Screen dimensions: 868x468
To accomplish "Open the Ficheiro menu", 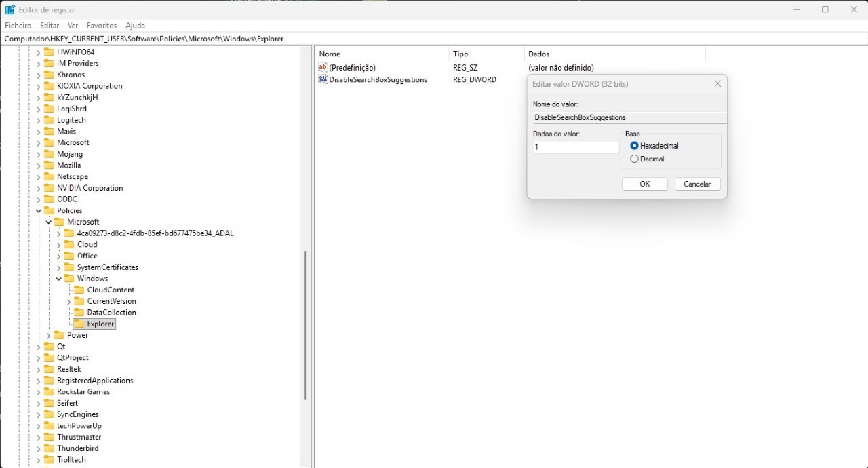I will 18,25.
